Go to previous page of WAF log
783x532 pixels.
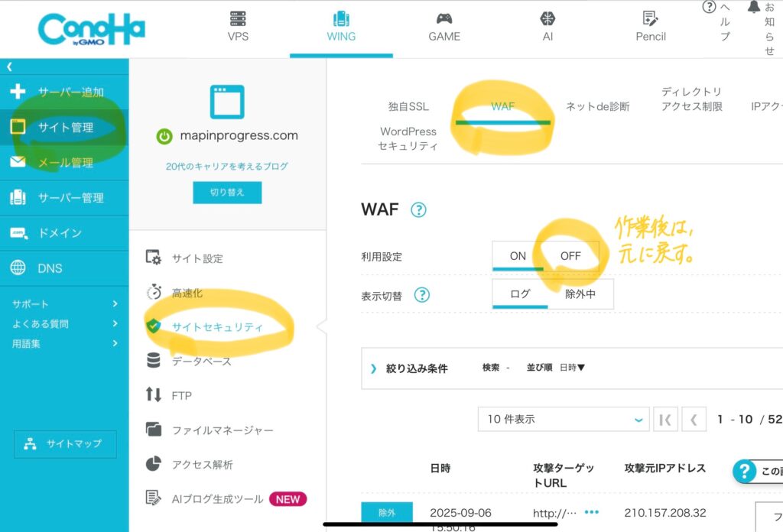pyautogui.click(x=694, y=419)
